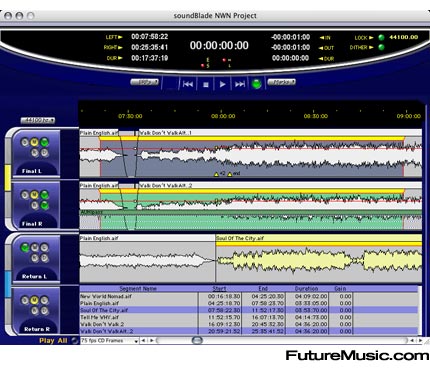
Task: Click the Play All label
Action: click(53, 341)
